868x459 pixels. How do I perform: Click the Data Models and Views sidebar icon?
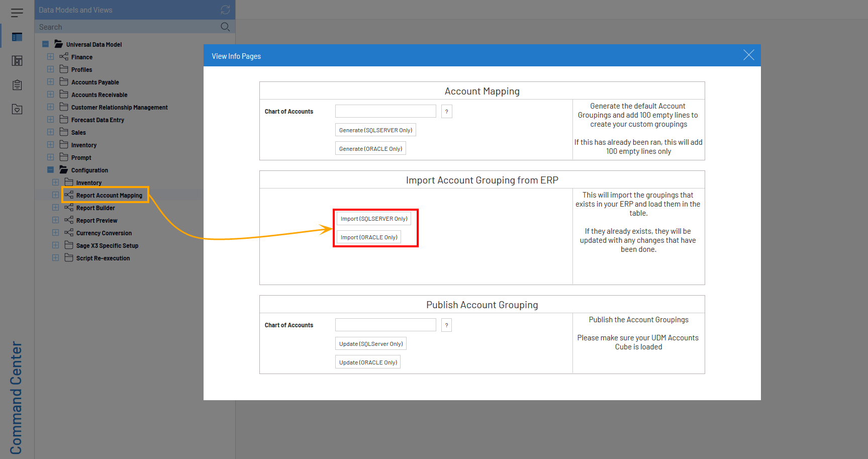coord(17,37)
